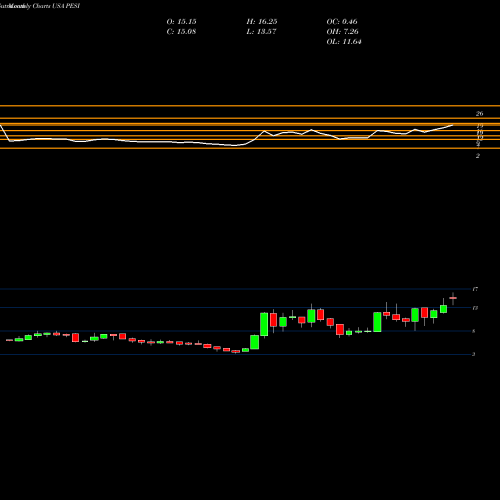Click the 17 label on the candlestick axis

[x=475, y=289]
